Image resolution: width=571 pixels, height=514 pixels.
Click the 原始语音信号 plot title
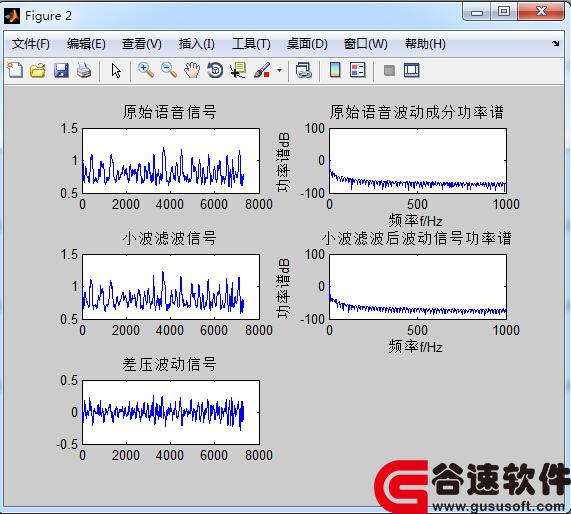click(x=170, y=112)
